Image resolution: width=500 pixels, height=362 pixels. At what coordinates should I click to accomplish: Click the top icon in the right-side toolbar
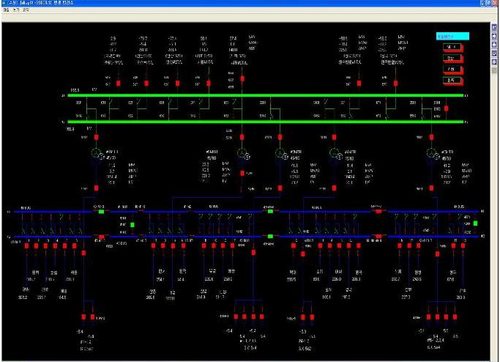[x=495, y=27]
